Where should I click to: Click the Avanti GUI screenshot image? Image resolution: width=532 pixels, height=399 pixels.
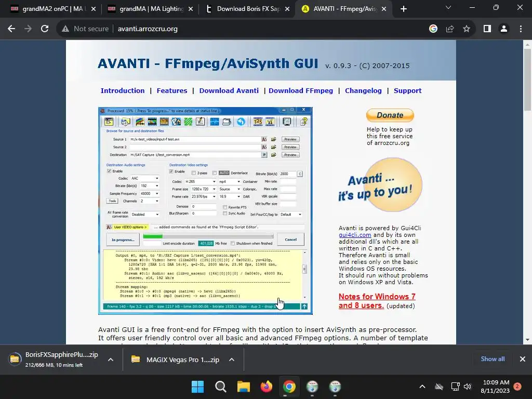pyautogui.click(x=205, y=211)
